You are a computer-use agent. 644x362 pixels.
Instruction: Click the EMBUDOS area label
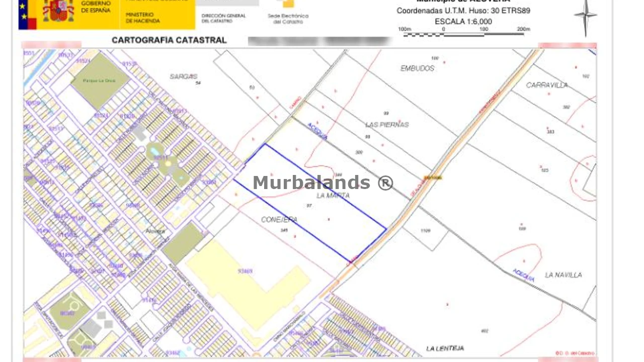click(x=417, y=68)
